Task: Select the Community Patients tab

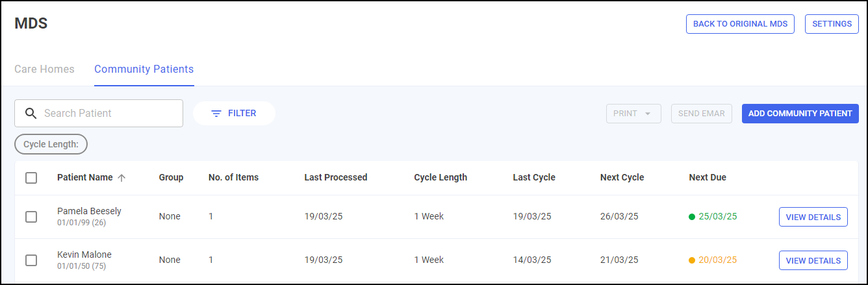Action: [x=144, y=69]
